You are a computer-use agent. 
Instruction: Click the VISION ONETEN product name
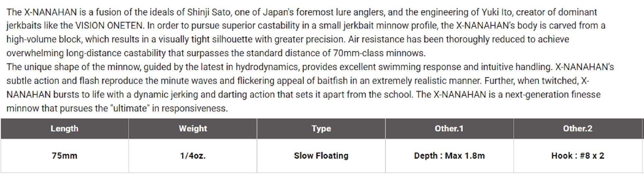tap(109, 26)
